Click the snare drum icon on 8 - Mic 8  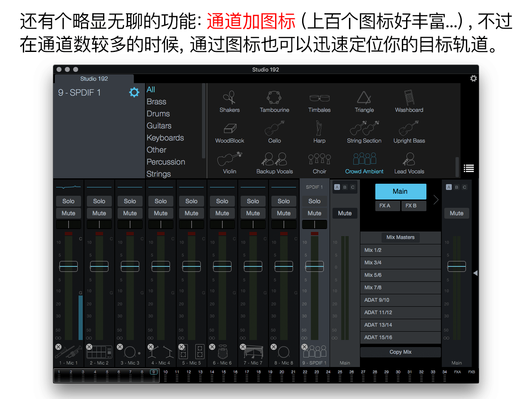click(x=284, y=352)
